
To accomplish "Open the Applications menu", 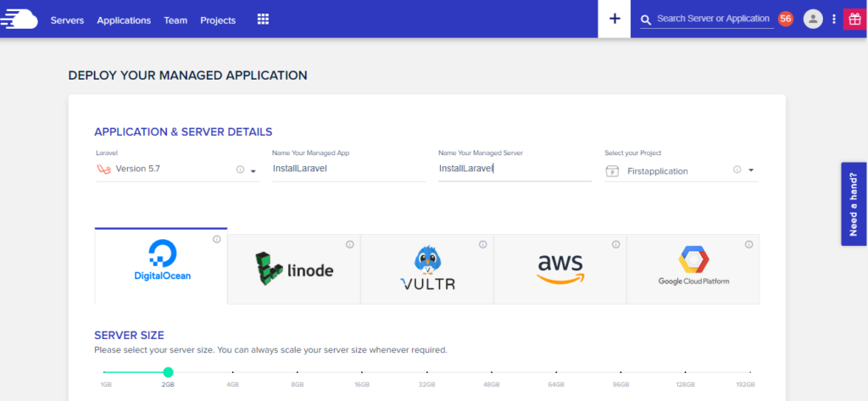I will tap(124, 20).
